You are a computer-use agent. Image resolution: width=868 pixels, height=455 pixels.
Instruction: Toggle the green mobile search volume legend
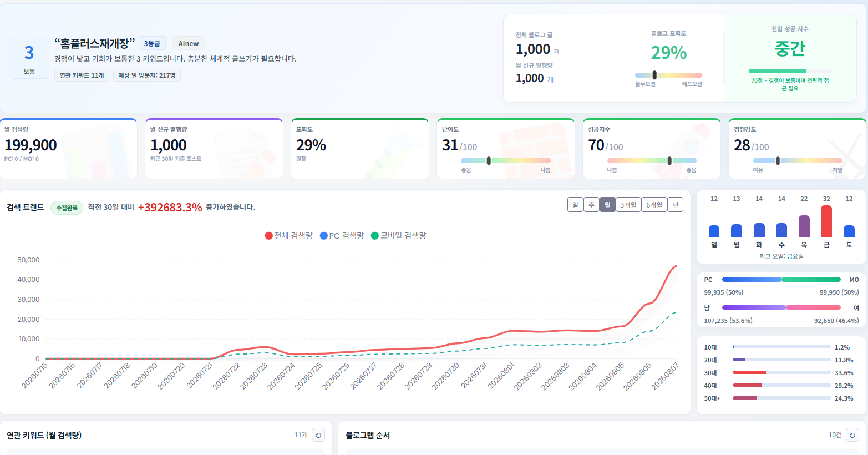398,236
